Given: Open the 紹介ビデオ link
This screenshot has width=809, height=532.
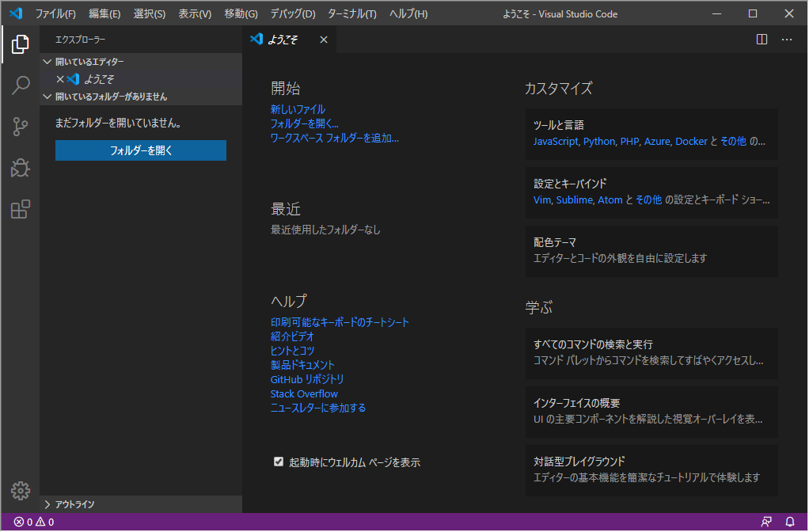Looking at the screenshot, I should click(x=292, y=336).
